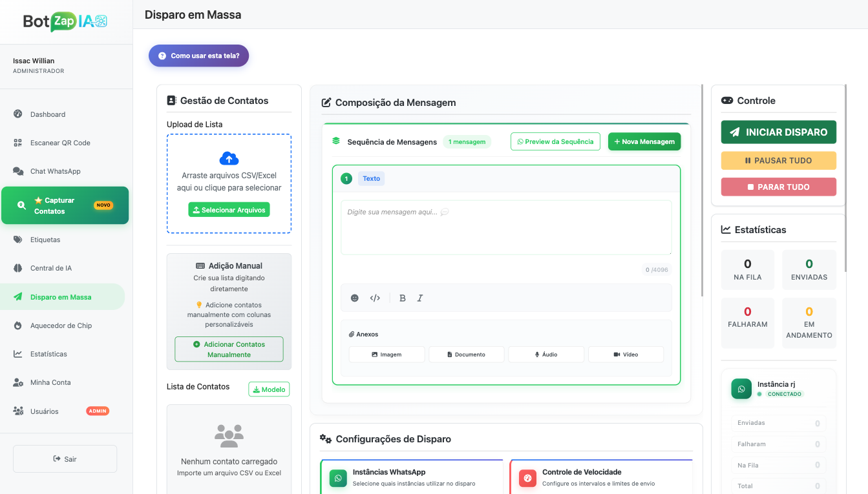Screen dimensions: 868x494
Task: Select the Vídeo attachment option
Action: tap(626, 354)
